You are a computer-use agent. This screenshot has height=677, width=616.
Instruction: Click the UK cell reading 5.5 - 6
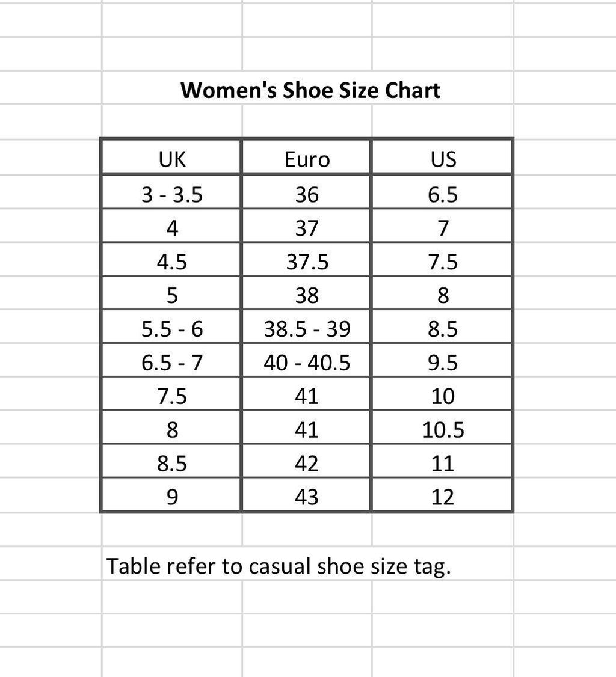point(172,329)
